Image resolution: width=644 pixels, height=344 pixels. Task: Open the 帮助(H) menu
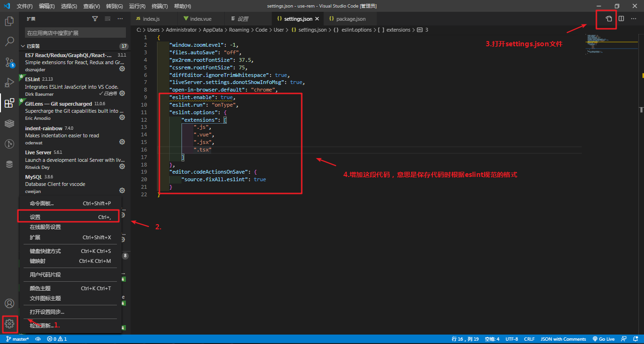[182, 6]
